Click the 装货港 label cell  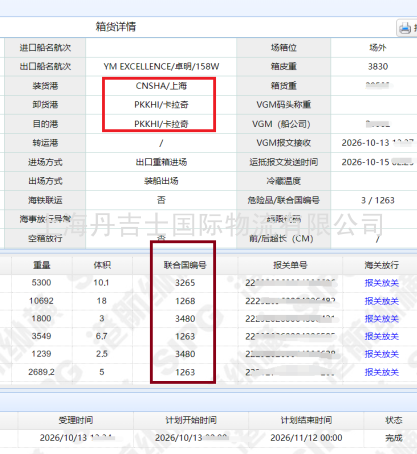[x=45, y=86]
